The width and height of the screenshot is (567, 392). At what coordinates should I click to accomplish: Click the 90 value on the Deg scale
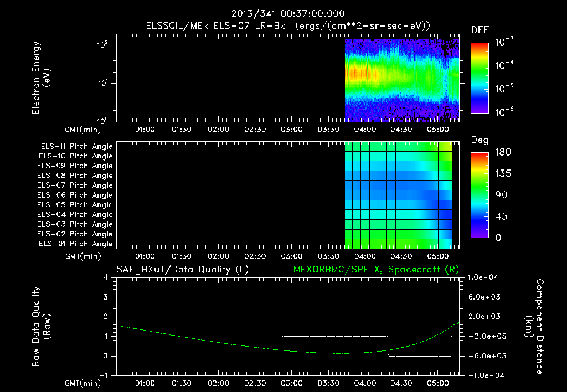[x=502, y=195]
